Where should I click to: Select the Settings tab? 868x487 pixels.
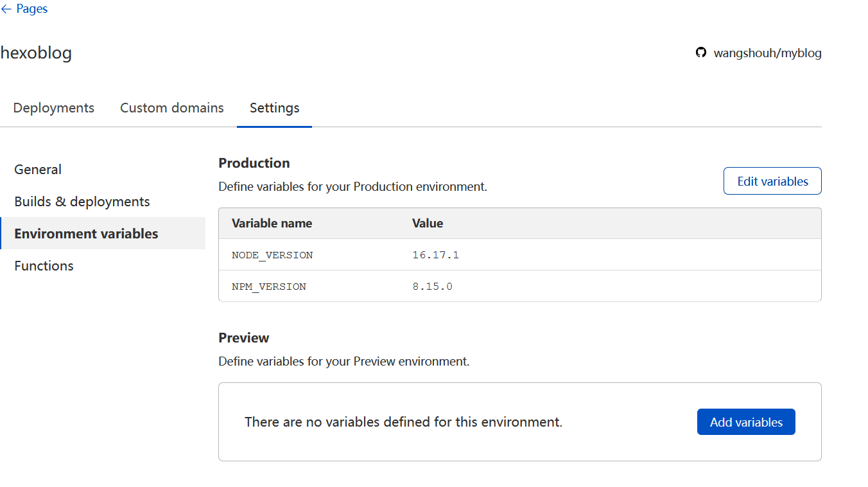[274, 108]
